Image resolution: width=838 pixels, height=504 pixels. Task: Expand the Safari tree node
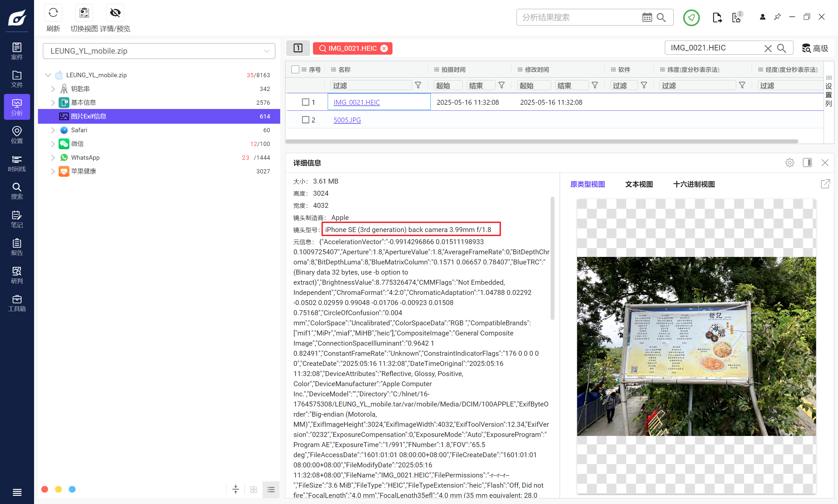[53, 130]
